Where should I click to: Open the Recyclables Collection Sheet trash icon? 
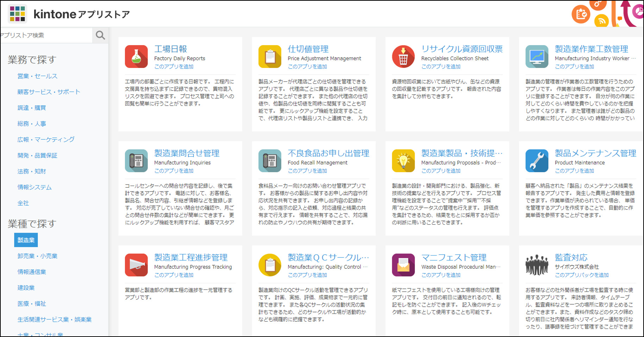[404, 56]
